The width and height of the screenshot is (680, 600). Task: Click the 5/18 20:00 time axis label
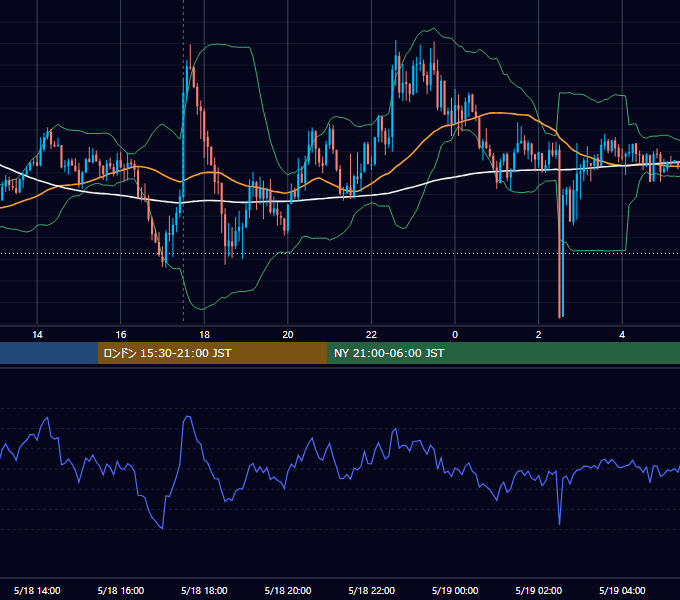[288, 590]
